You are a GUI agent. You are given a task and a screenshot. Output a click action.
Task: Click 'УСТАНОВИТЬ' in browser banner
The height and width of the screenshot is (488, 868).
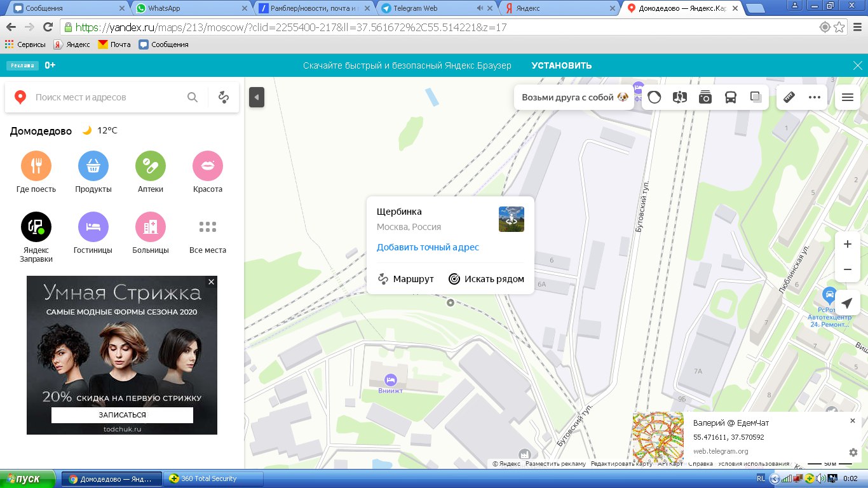point(562,65)
